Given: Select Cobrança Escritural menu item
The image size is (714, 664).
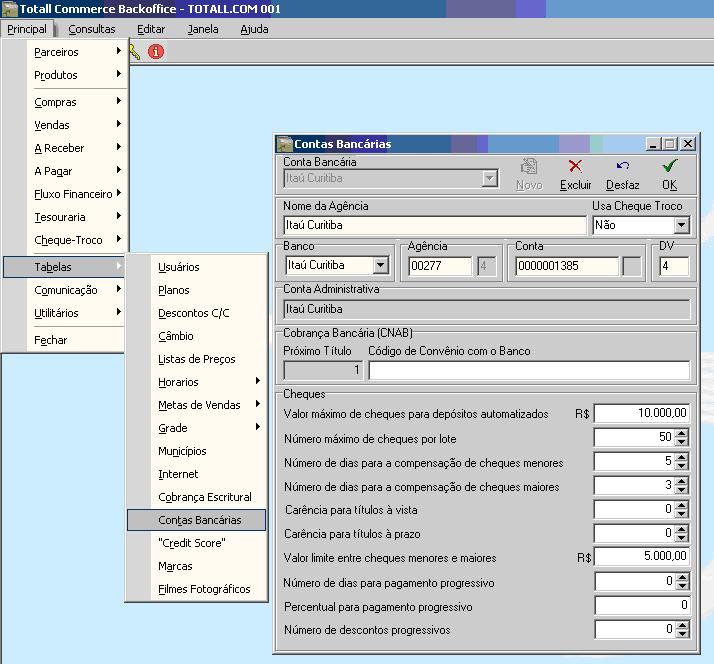Looking at the screenshot, I should pyautogui.click(x=205, y=497).
